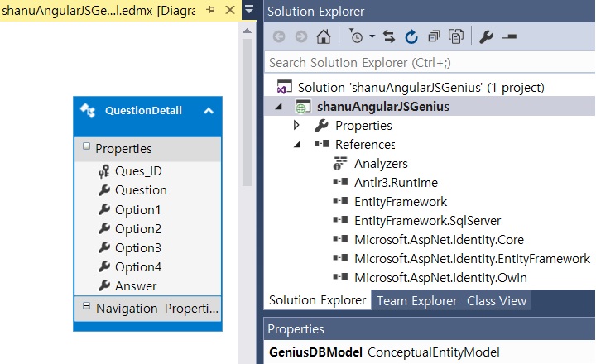Select the EntityFramework.SqlServer reference
This screenshot has width=596, height=364.
(427, 221)
